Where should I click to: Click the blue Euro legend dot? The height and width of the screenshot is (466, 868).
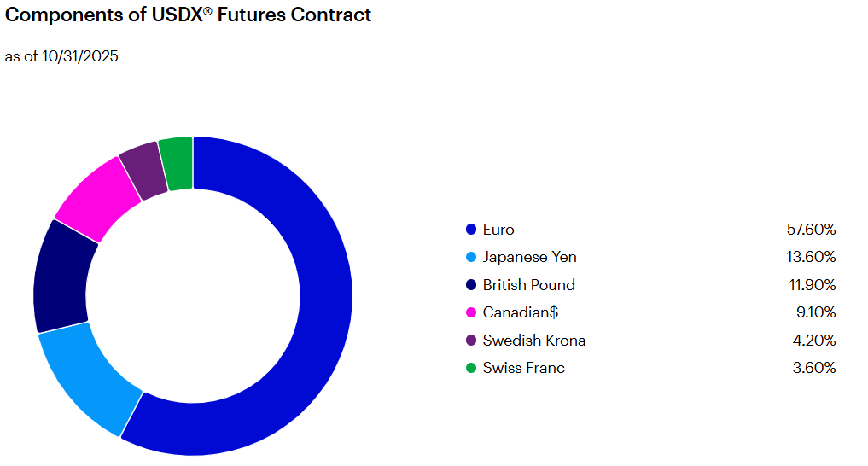tap(470, 230)
